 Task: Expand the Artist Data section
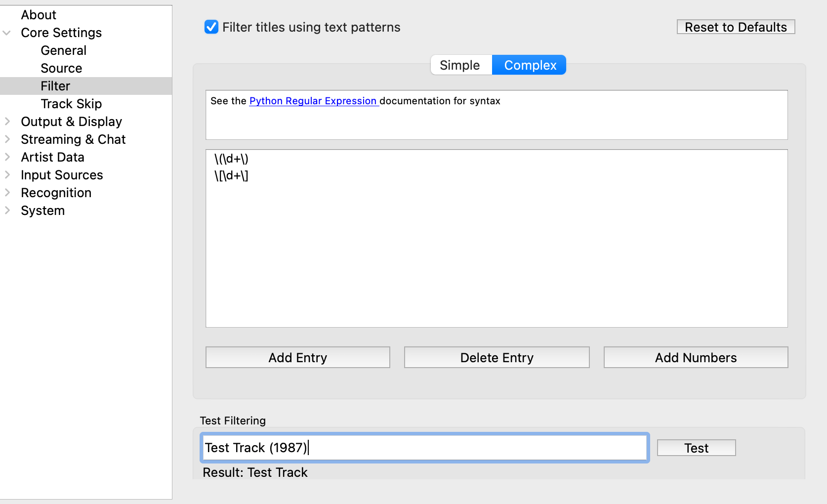pos(7,157)
